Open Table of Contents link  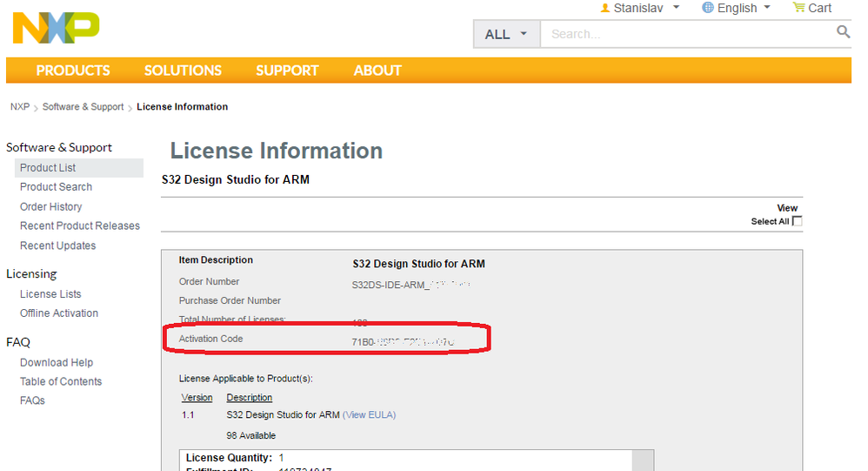click(61, 381)
